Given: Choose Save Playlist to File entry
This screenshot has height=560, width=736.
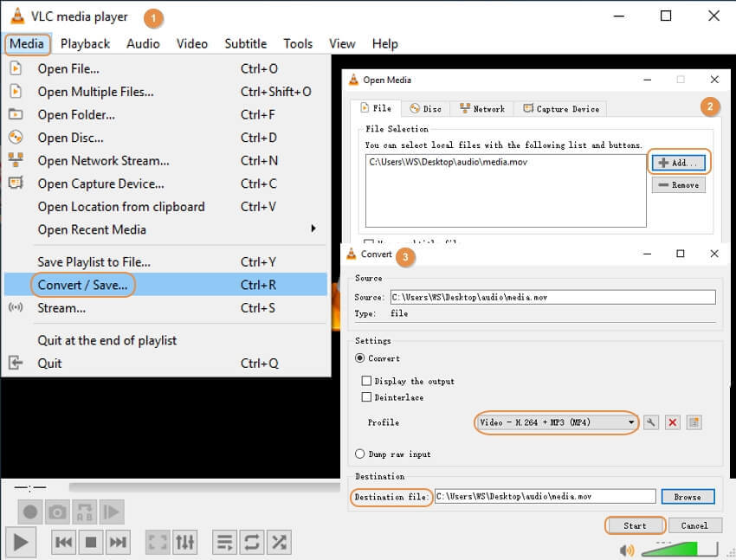Looking at the screenshot, I should (165, 262).
